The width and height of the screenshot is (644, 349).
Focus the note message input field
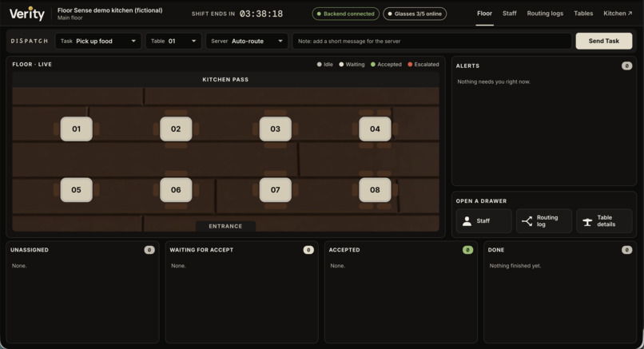tap(431, 41)
